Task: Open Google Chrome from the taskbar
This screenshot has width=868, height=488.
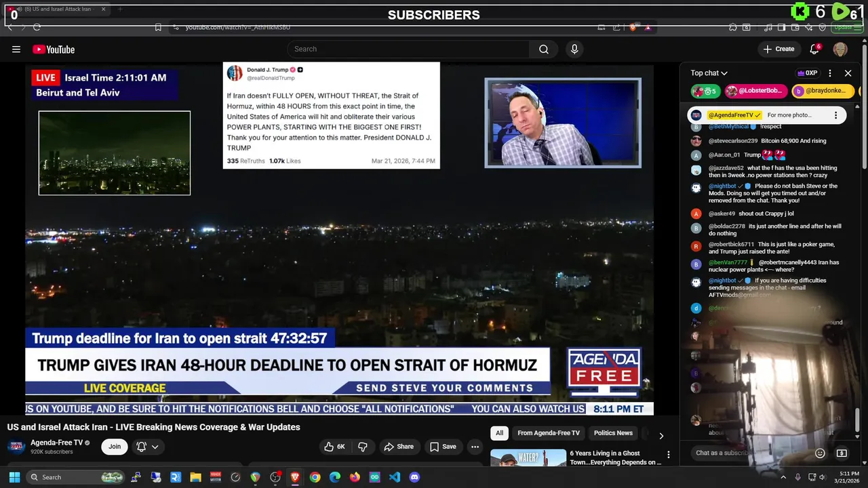Action: (x=315, y=477)
